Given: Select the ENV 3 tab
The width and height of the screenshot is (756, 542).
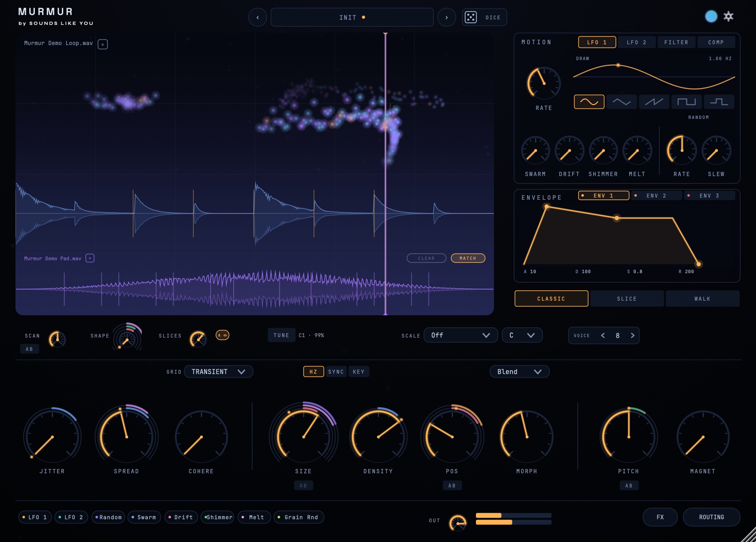Looking at the screenshot, I should (710, 195).
